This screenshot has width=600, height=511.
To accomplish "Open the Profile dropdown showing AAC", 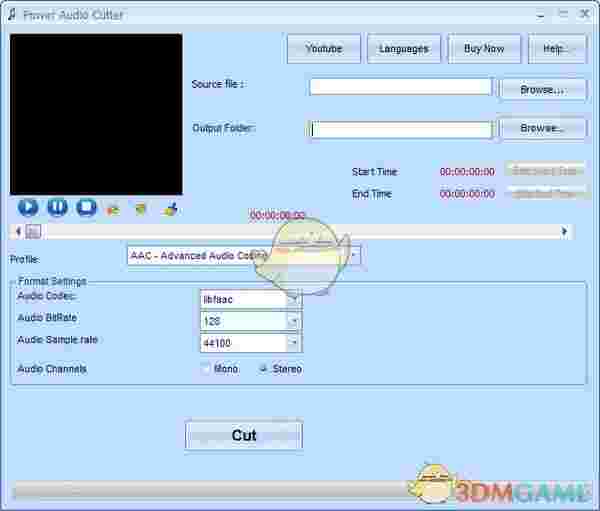I will 244,255.
